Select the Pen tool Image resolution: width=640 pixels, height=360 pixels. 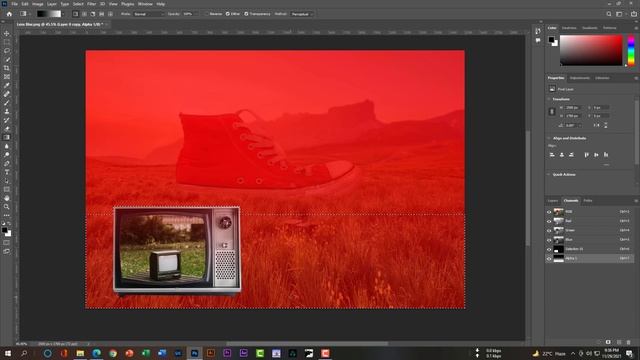pyautogui.click(x=7, y=163)
